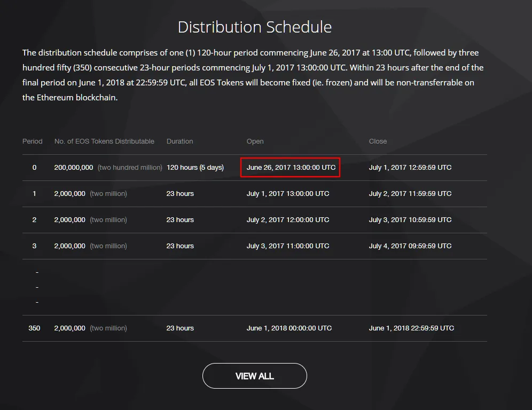This screenshot has height=410, width=532.
Task: Select 'June 1, 2018 00:00:00 UTC' open time
Action: point(289,328)
